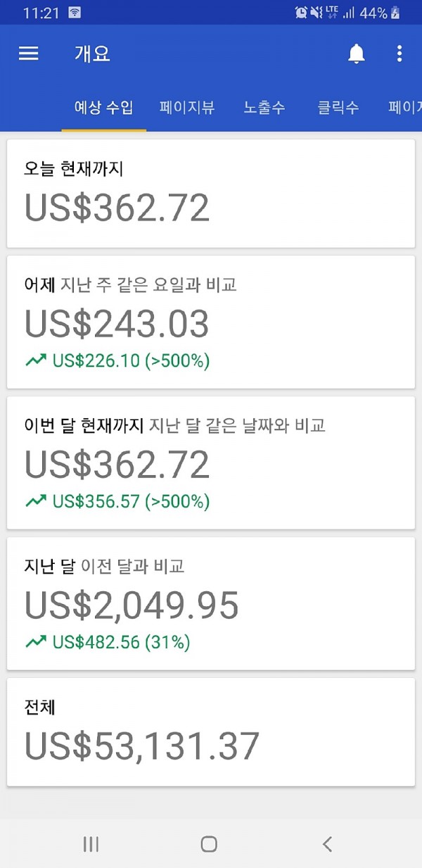Switch to the 페이지뷰 tab

[x=187, y=108]
